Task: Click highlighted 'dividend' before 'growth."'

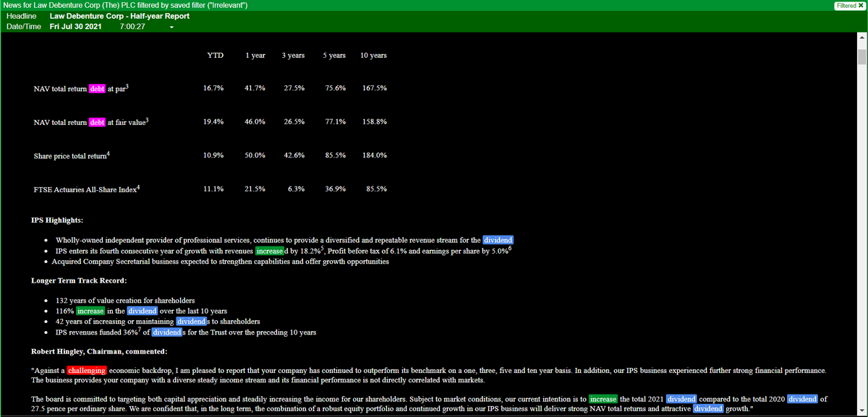Action: [708, 408]
